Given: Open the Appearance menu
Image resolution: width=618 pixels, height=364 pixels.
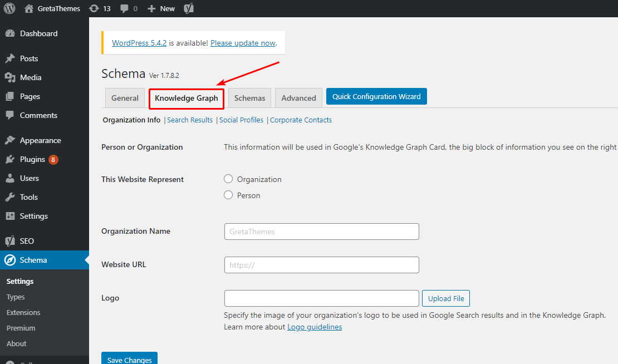Looking at the screenshot, I should click(40, 140).
